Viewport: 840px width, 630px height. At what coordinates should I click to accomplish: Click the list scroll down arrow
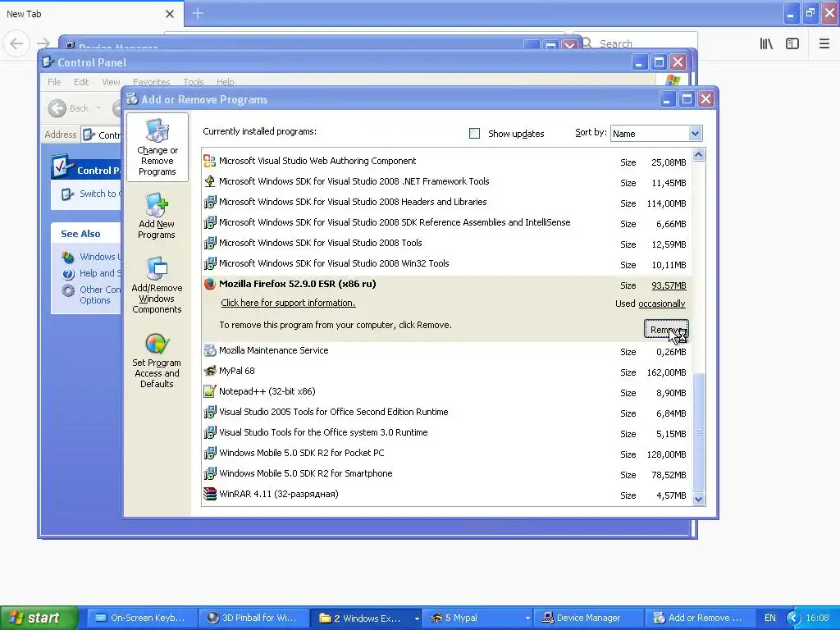tap(699, 500)
